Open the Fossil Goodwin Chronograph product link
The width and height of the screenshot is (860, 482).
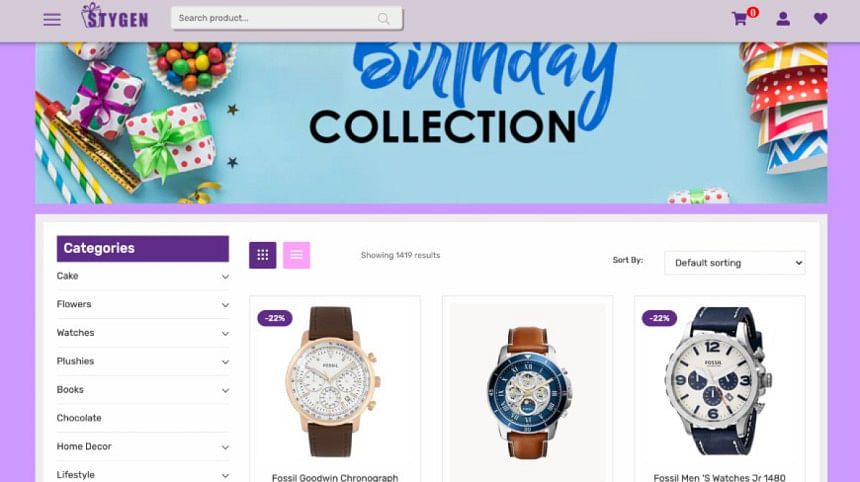(x=335, y=478)
